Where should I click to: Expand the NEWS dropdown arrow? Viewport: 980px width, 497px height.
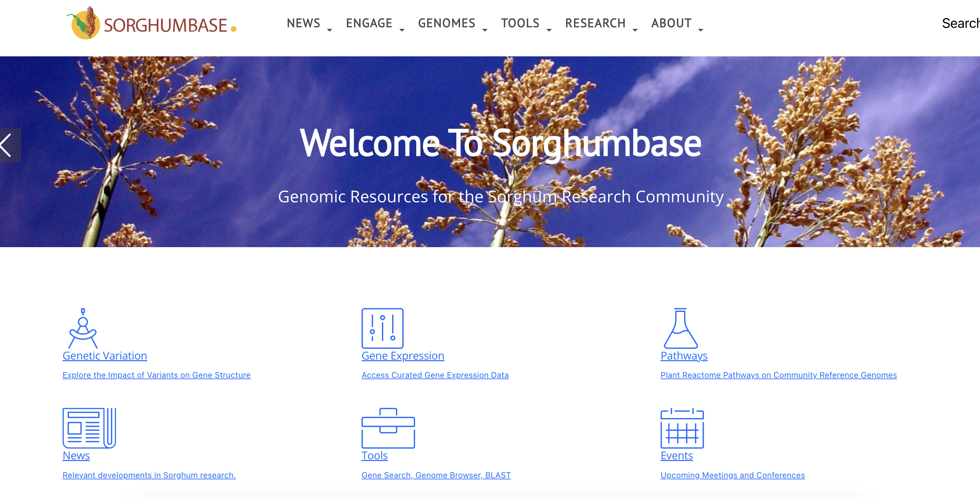pos(330,30)
